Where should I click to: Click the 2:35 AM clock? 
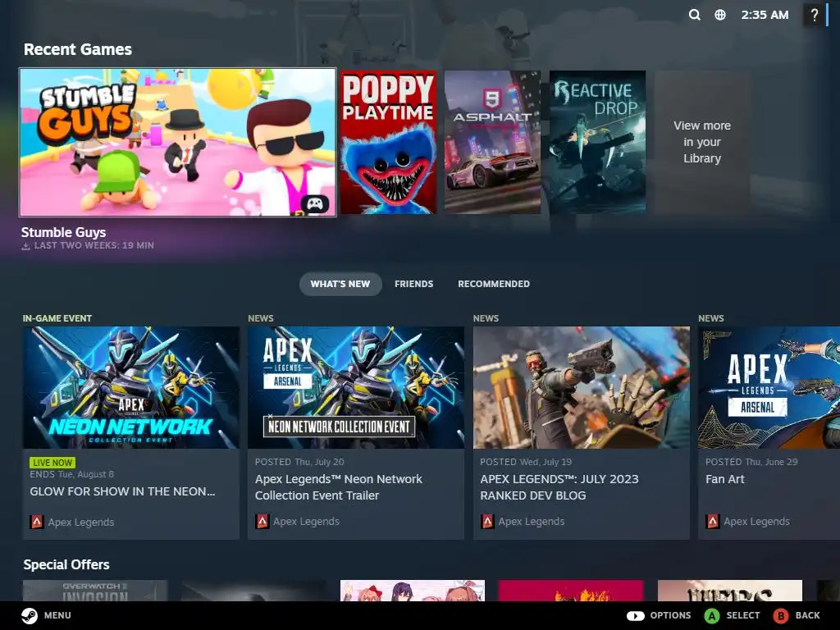765,15
